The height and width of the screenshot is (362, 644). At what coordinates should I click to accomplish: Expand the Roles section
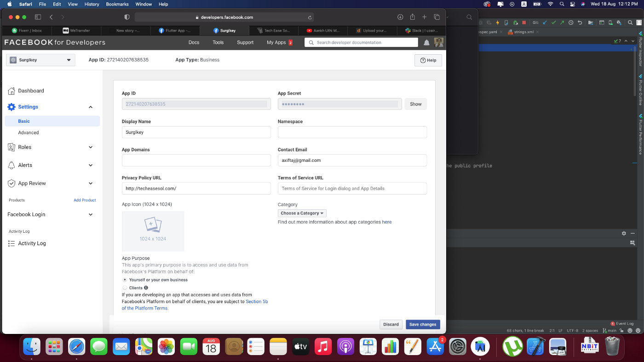coord(91,147)
